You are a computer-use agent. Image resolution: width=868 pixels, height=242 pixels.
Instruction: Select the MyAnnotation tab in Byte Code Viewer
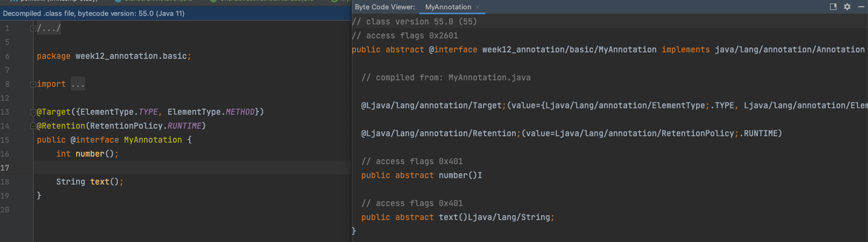point(448,7)
